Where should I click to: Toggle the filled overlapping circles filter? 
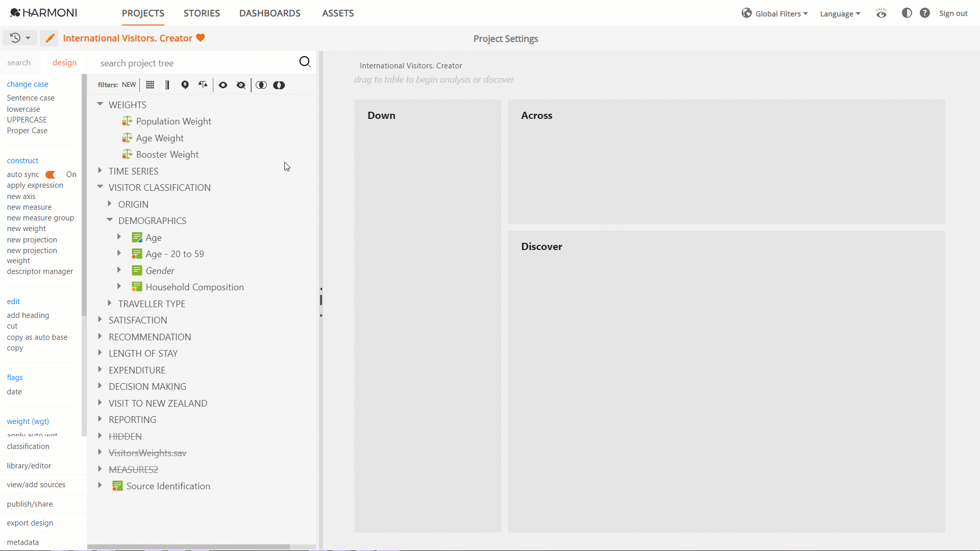[279, 85]
